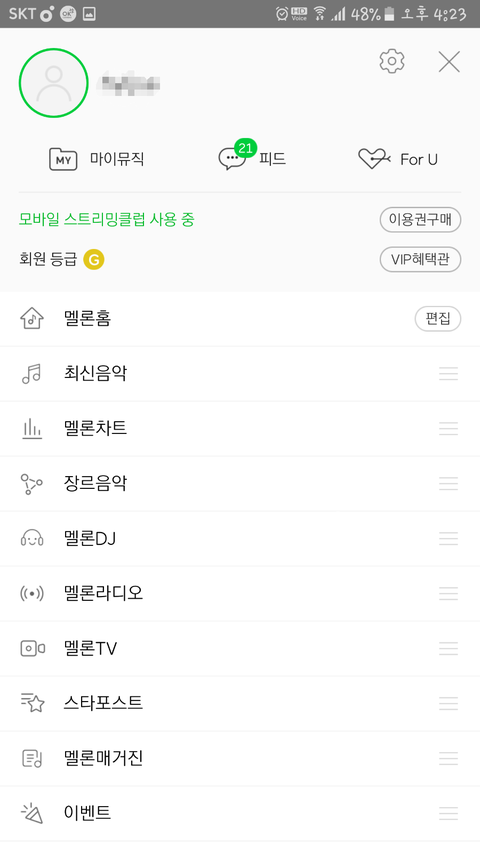This screenshot has width=480, height=853.
Task: Tap the gold G membership grade badge
Action: coord(94,259)
